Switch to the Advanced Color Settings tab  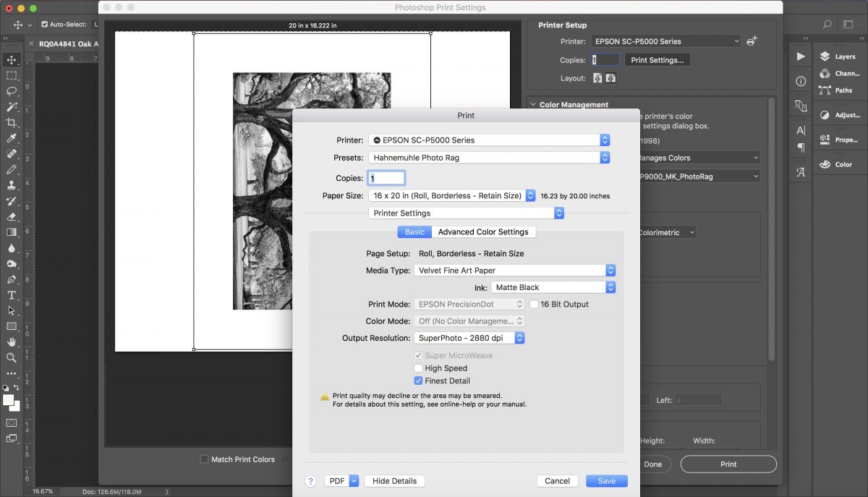tap(483, 231)
